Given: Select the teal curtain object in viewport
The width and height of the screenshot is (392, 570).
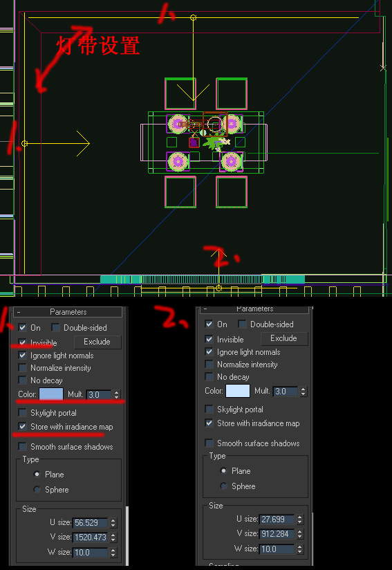Looking at the screenshot, I should tap(203, 279).
